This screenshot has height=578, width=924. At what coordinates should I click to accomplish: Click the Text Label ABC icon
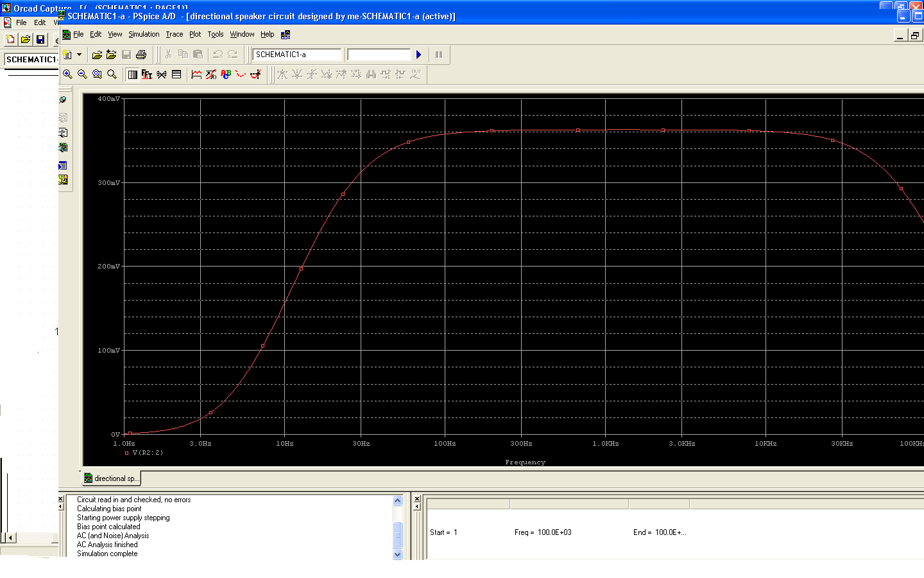(226, 74)
